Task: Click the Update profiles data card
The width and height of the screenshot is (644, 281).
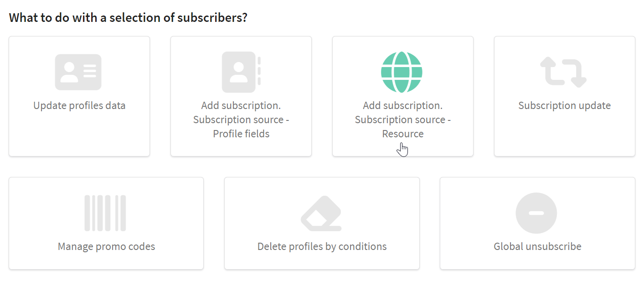Action: pos(79,96)
